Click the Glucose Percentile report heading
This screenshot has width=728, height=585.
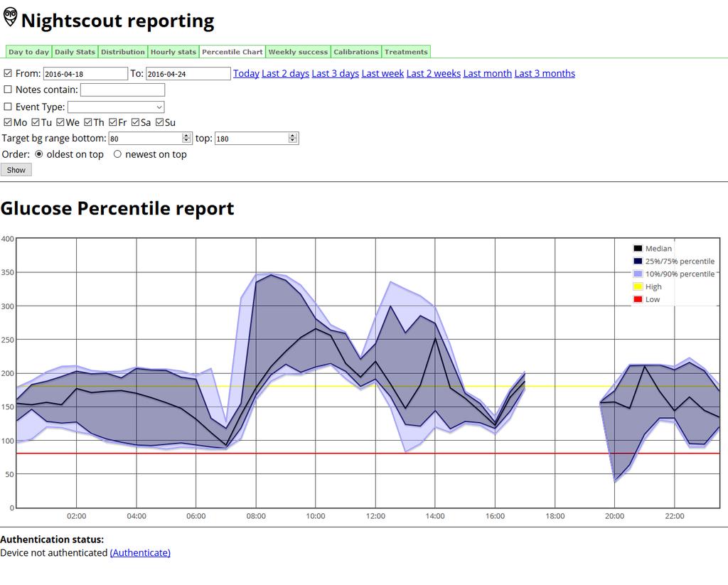pyautogui.click(x=117, y=208)
